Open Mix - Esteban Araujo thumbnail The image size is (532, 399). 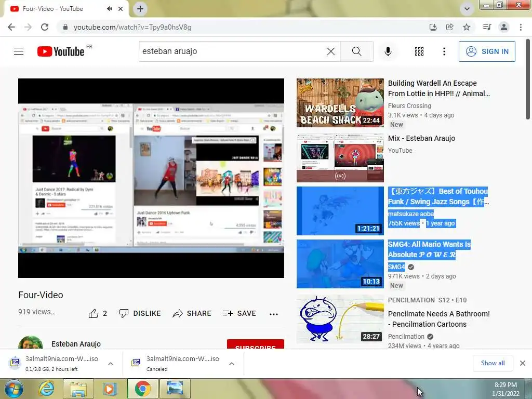pyautogui.click(x=340, y=158)
